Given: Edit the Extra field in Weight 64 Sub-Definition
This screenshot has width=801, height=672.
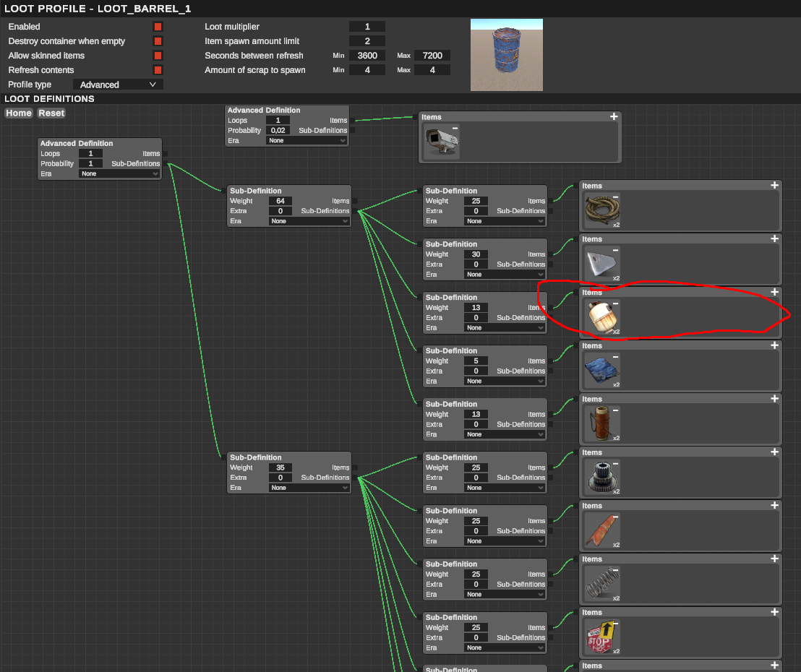Looking at the screenshot, I should pyautogui.click(x=280, y=211).
